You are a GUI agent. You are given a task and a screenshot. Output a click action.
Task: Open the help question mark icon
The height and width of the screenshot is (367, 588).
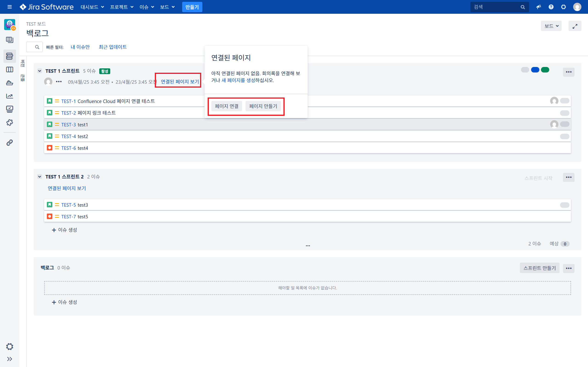click(551, 7)
